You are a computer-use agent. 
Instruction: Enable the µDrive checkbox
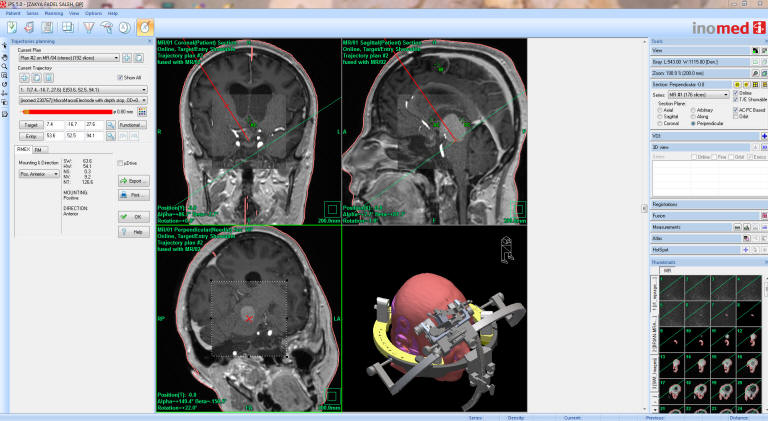121,162
